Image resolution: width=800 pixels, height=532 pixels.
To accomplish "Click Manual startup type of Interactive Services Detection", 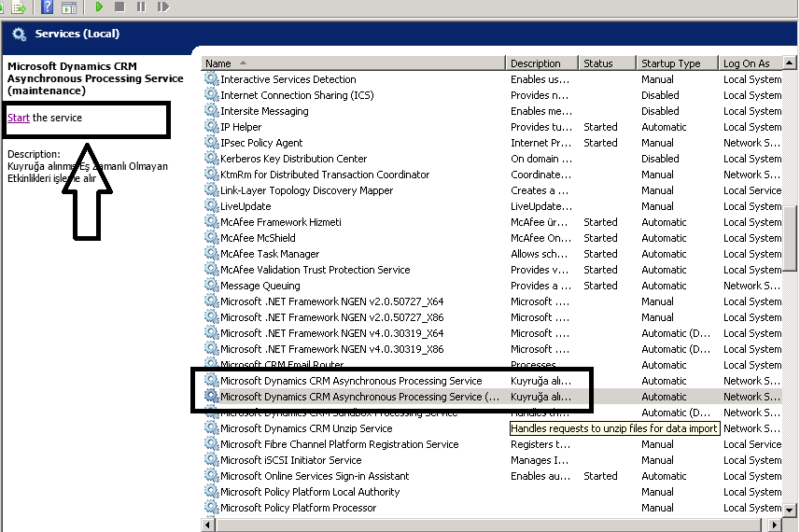I will 657,79.
